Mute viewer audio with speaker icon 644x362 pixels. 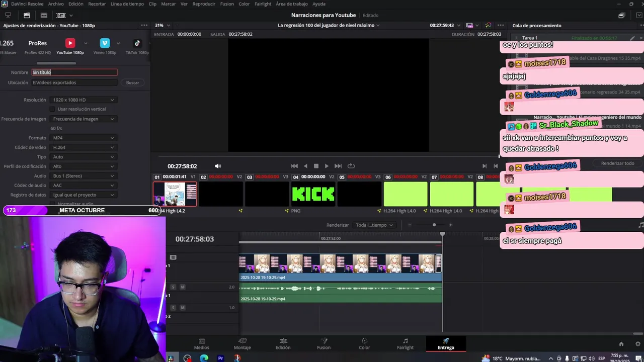[218, 166]
